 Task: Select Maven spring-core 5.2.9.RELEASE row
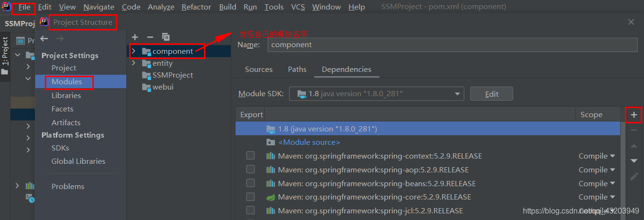428,197
